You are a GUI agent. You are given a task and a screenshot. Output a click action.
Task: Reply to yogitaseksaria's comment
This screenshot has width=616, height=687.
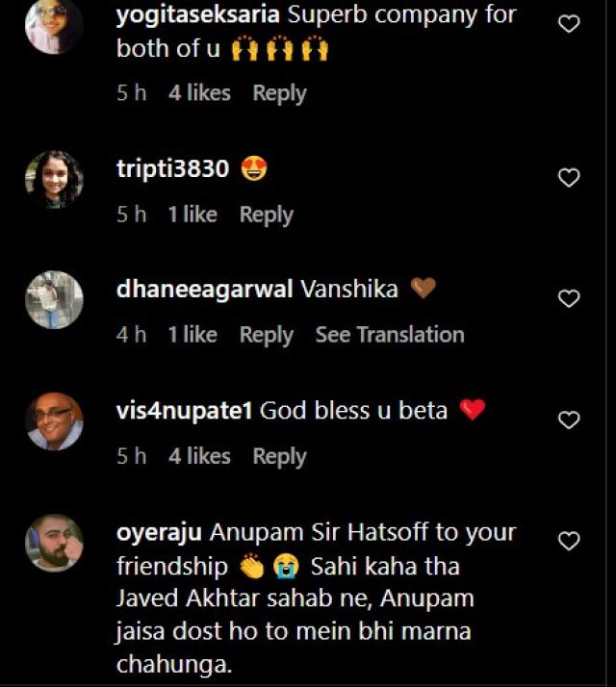pyautogui.click(x=280, y=93)
